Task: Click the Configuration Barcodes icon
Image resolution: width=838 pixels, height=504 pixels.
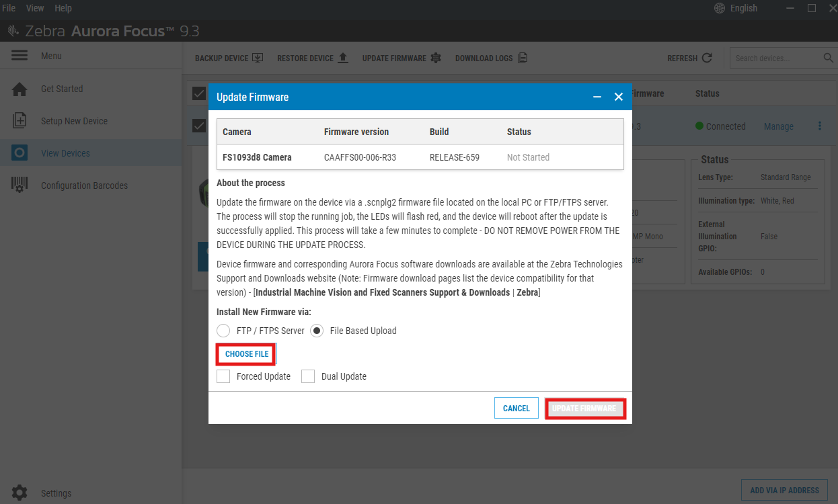Action: (20, 185)
